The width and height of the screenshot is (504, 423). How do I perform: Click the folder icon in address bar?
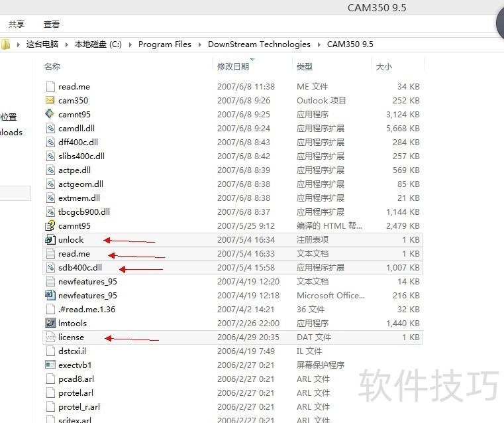[x=5, y=44]
